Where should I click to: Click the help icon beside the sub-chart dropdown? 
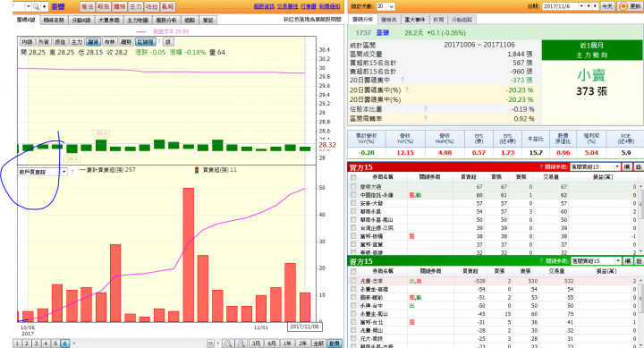point(72,172)
